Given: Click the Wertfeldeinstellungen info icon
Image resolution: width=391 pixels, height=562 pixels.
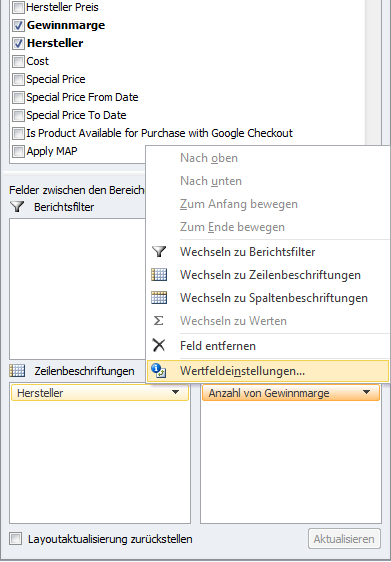Looking at the screenshot, I should point(158,370).
